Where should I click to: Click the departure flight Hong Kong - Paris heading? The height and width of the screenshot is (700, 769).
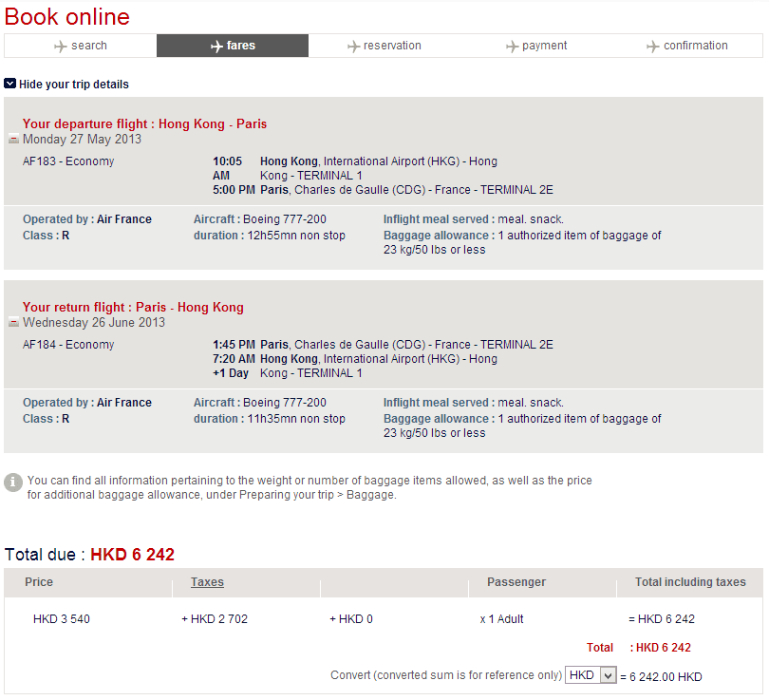click(144, 123)
